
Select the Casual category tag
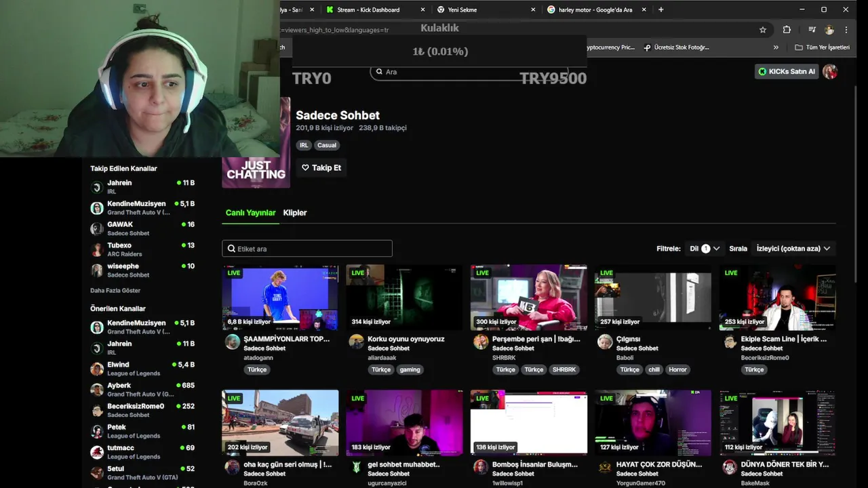(x=327, y=145)
